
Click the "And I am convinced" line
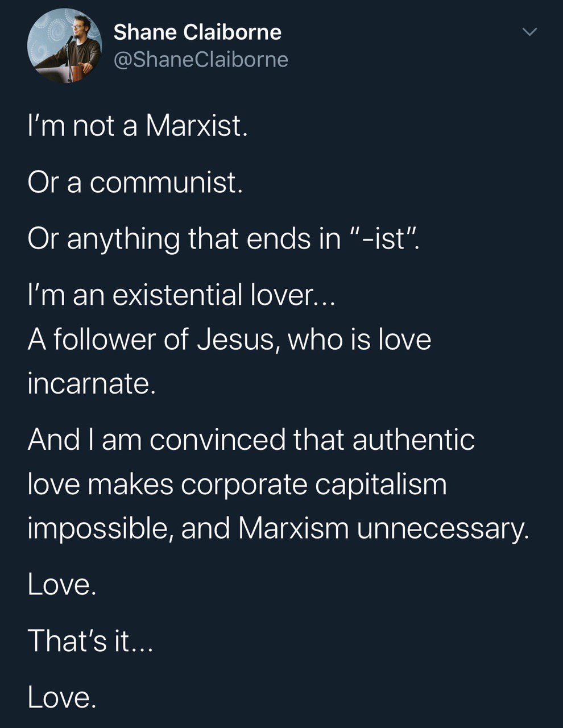tap(251, 440)
